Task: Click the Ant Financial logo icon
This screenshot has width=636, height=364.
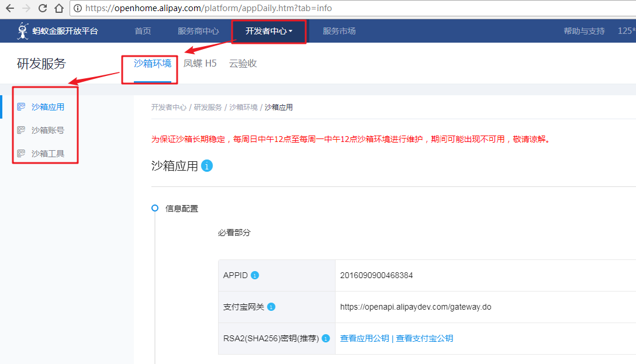Action: pos(23,31)
